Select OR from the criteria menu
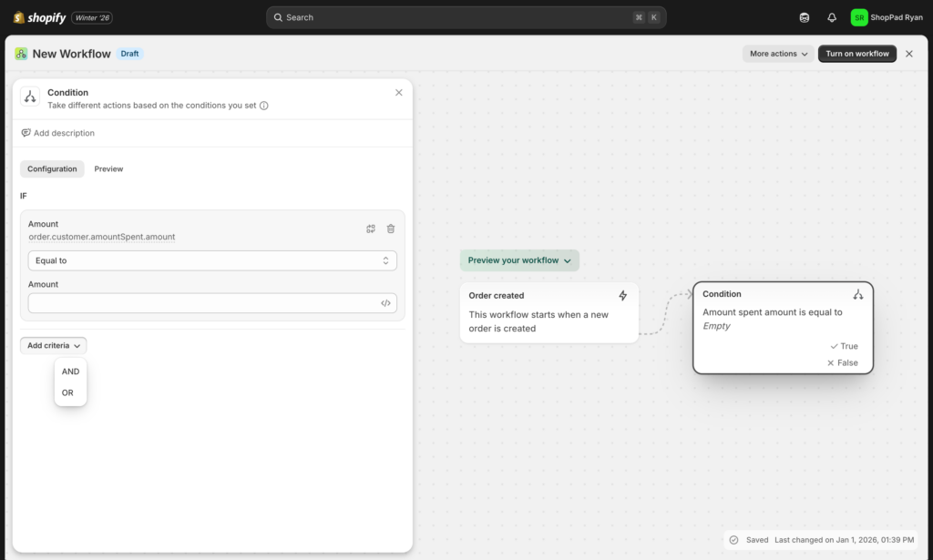933x560 pixels. [x=68, y=392]
